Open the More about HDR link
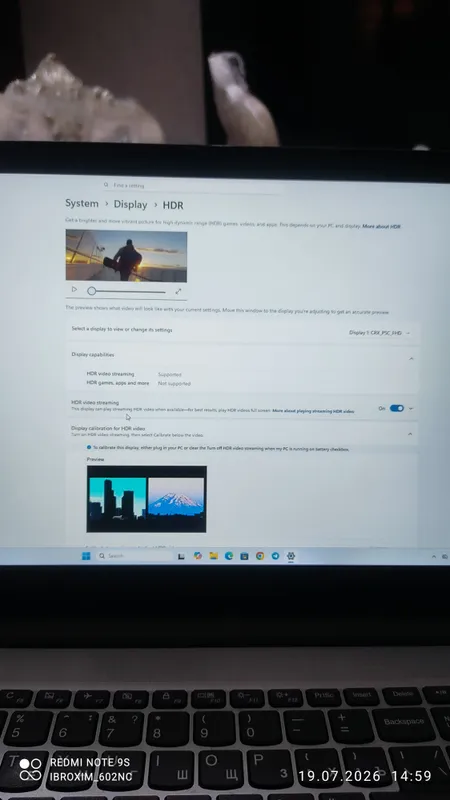The height and width of the screenshot is (800, 450). click(382, 226)
